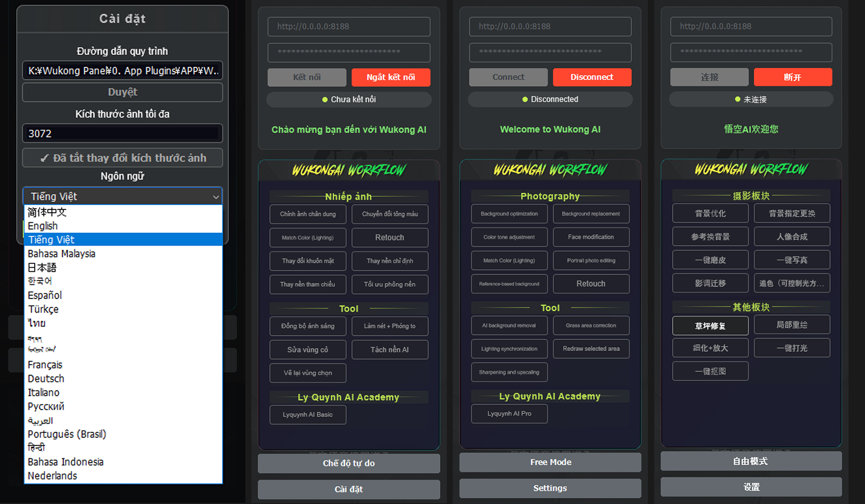The image size is (865, 504).
Task: Open Lyquynh AI Pro workflow
Action: point(509,414)
